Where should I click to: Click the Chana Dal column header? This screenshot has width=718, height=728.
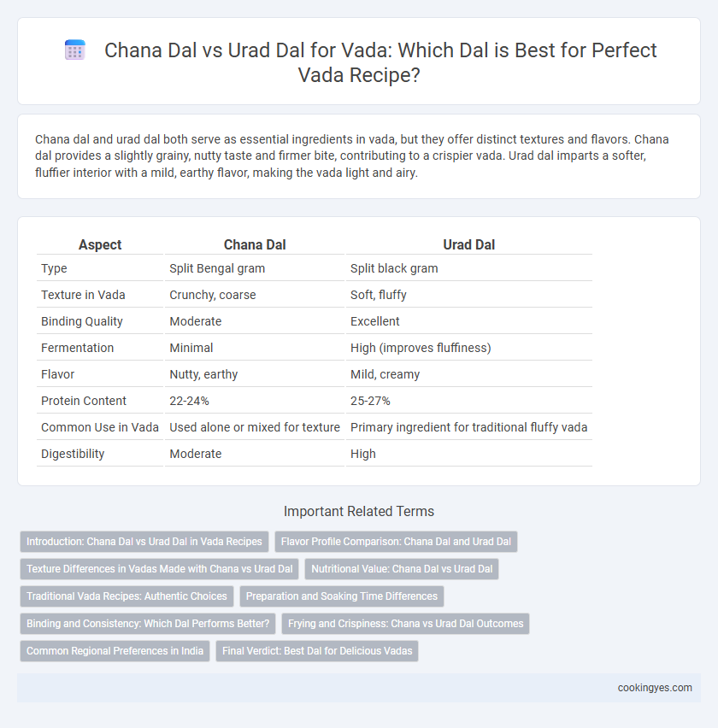[x=255, y=244]
